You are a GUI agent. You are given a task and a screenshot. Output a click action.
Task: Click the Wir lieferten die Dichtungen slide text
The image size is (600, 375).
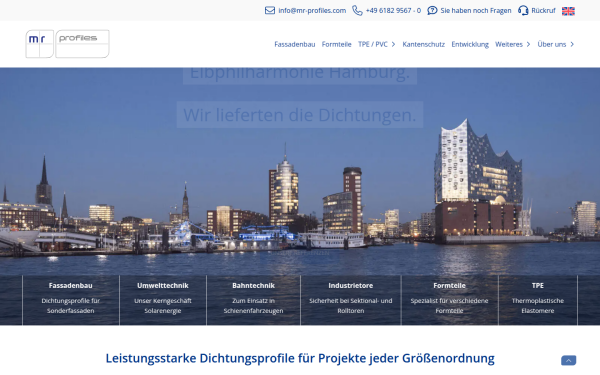[x=300, y=115]
